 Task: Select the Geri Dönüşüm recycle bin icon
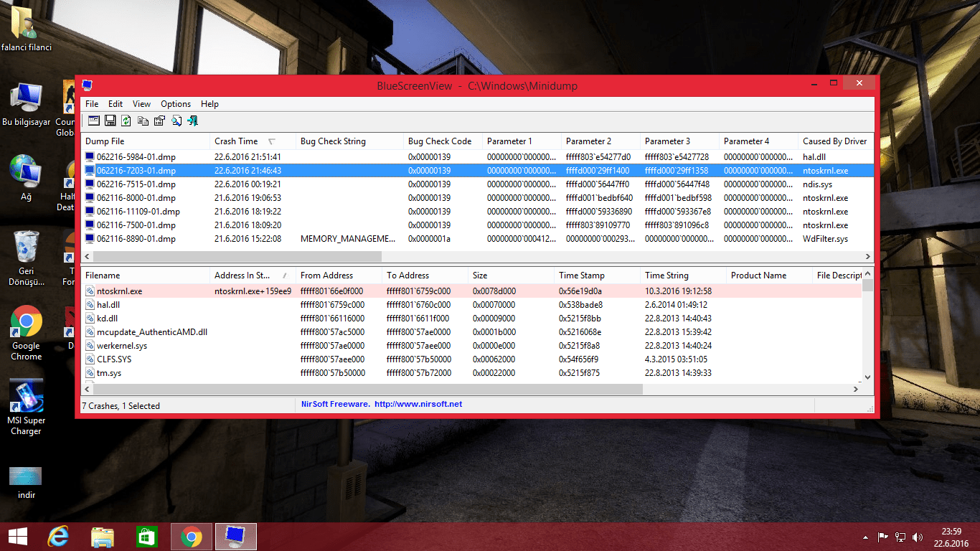coord(27,258)
